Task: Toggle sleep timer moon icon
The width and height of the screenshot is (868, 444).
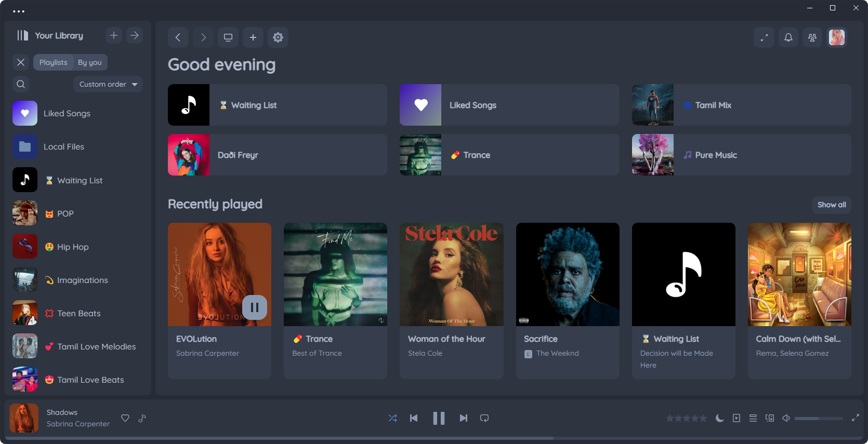Action: coord(720,418)
